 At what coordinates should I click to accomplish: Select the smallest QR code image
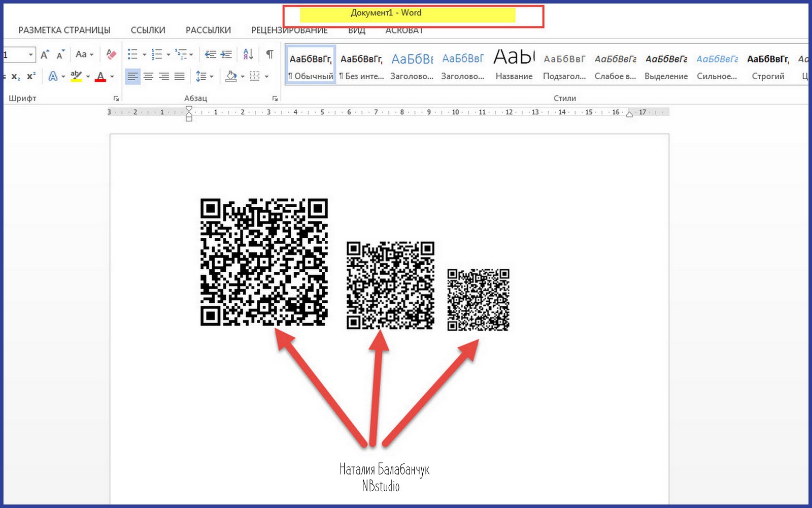478,300
